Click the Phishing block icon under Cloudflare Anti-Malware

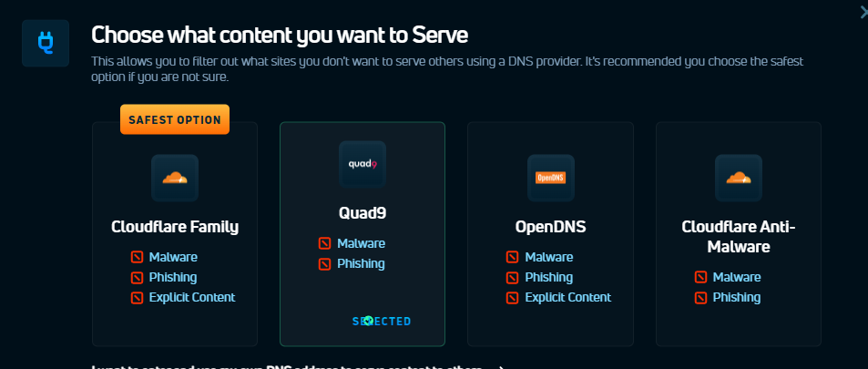pyautogui.click(x=700, y=298)
